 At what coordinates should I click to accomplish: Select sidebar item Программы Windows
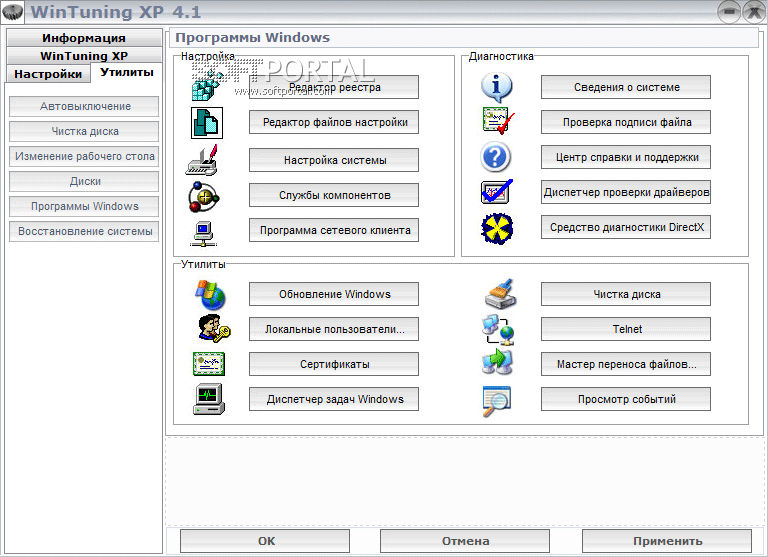coord(84,206)
